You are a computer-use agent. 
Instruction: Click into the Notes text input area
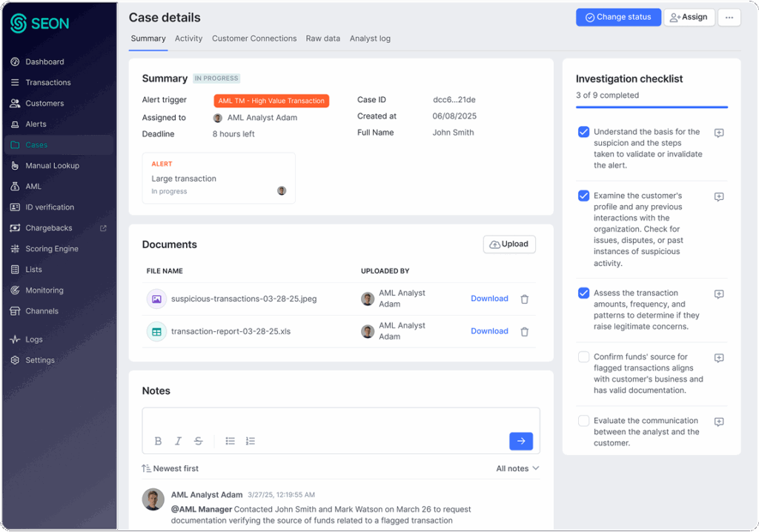click(341, 419)
